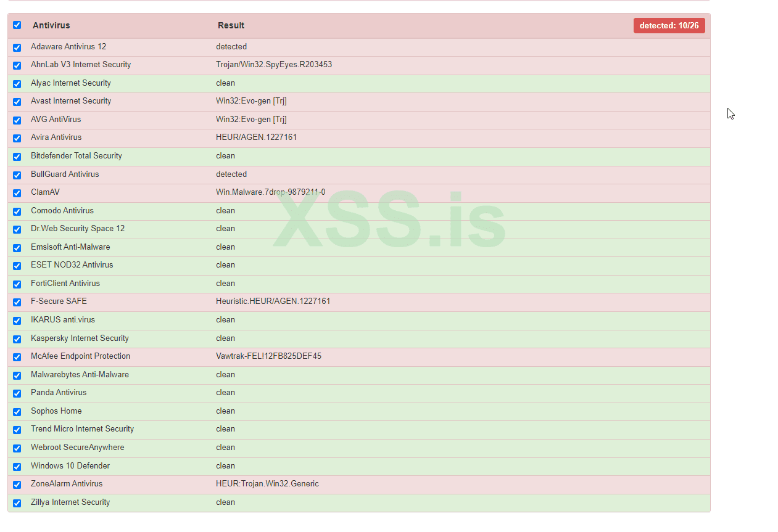Click Avast's Win32:Evo-gen [Trj] result
The width and height of the screenshot is (778, 532).
(x=251, y=101)
